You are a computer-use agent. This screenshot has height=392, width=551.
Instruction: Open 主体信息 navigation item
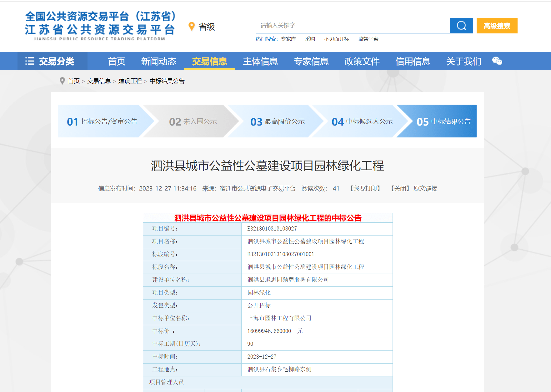tap(260, 61)
